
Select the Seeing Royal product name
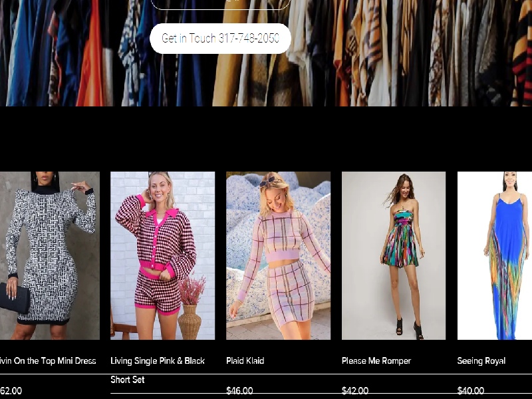[481, 361]
